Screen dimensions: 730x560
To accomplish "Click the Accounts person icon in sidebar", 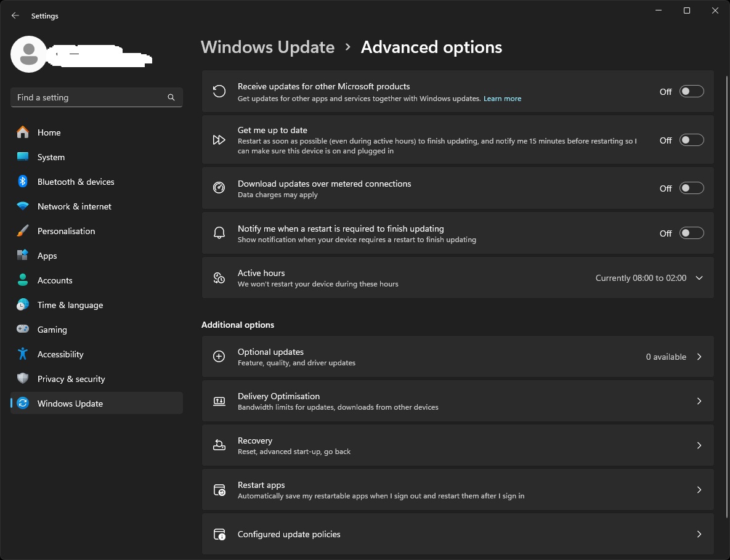I will [23, 280].
